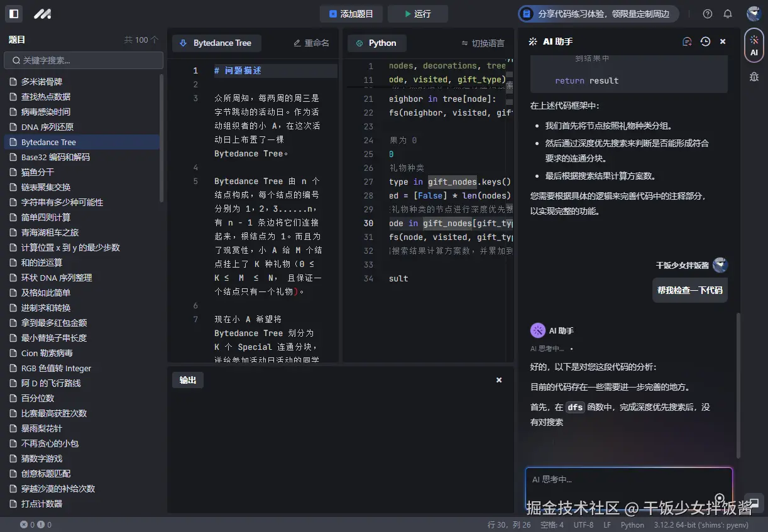Open problem 简单四则计算

(82, 217)
